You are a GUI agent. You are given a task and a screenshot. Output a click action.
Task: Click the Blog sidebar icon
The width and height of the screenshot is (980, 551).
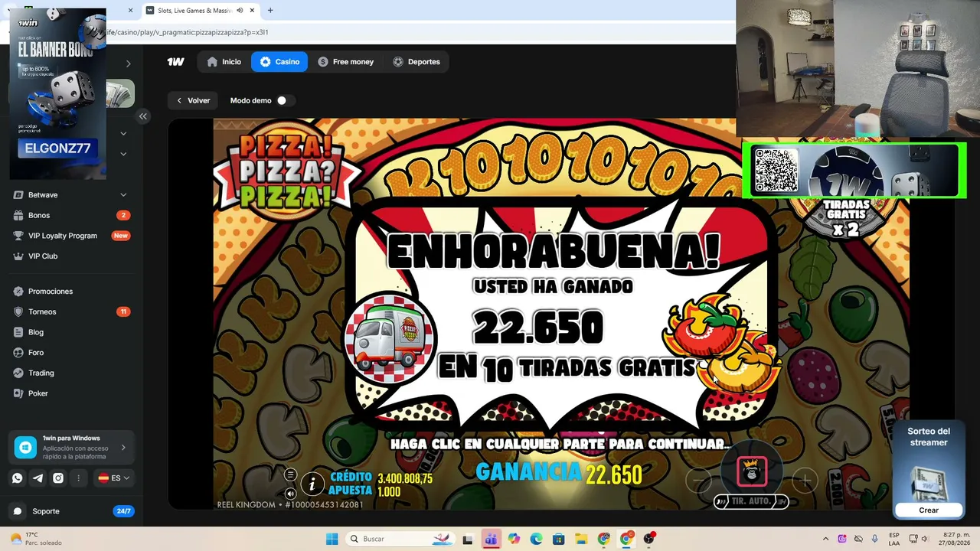18,332
